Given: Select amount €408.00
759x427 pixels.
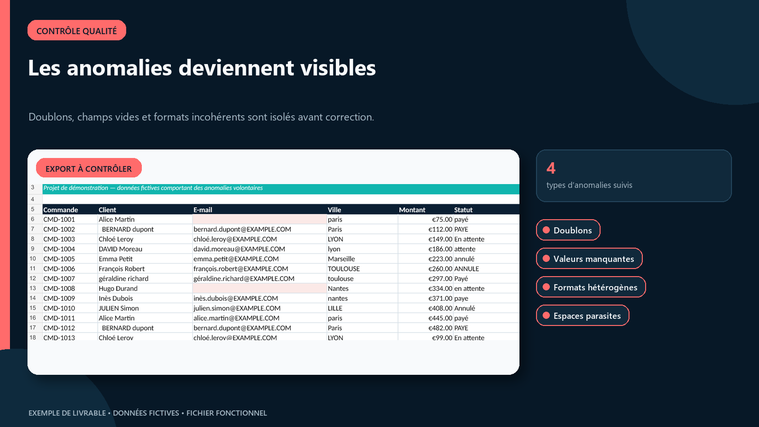Looking at the screenshot, I should 425,308.
